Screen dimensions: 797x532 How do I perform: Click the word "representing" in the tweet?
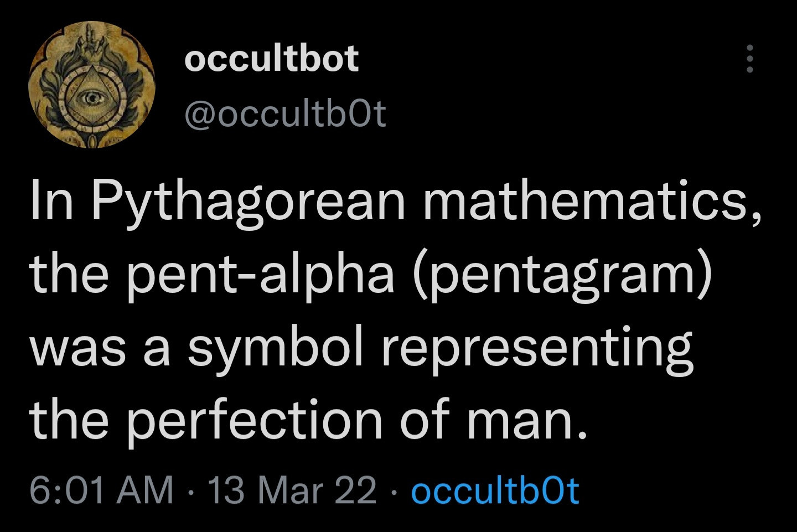(x=537, y=350)
